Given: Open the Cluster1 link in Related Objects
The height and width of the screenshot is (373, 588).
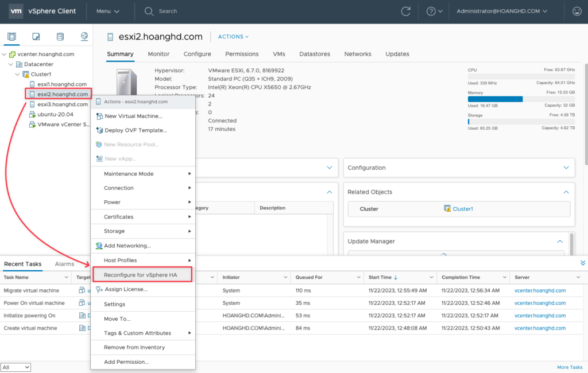Looking at the screenshot, I should tap(463, 209).
